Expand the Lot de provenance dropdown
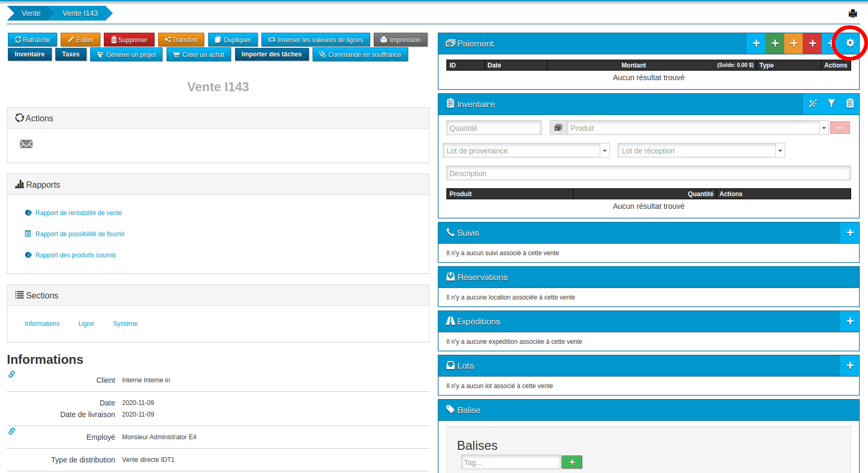 coord(604,151)
